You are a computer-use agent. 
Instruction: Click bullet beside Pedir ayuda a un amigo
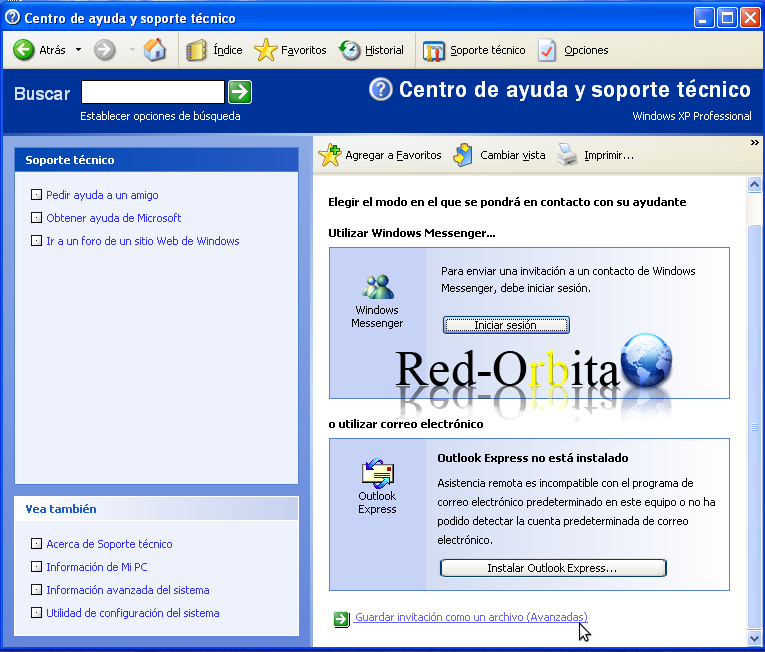[x=36, y=195]
